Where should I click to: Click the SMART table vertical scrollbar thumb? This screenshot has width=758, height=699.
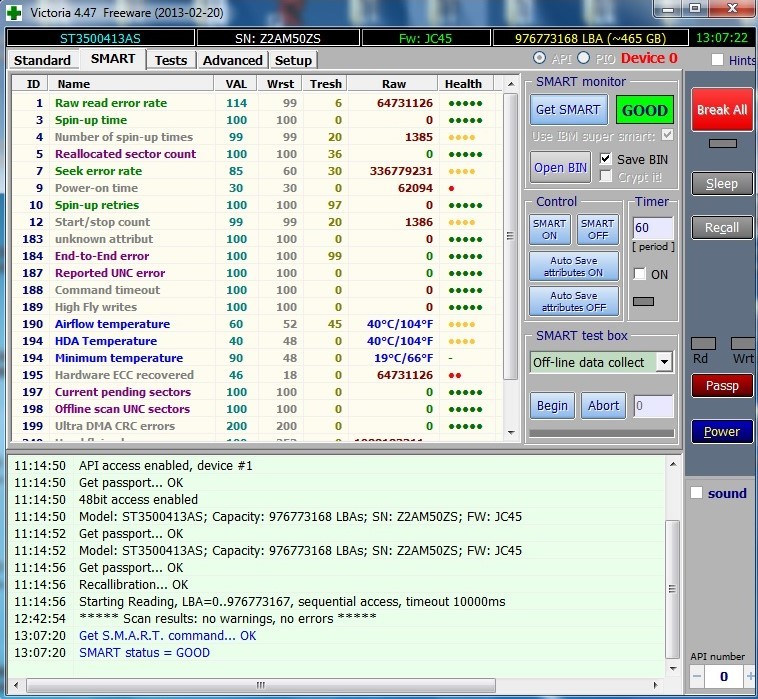point(510,236)
